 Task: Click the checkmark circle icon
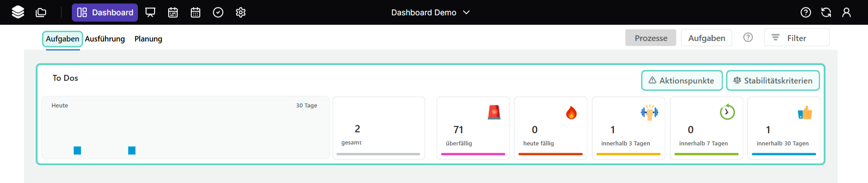(x=218, y=12)
